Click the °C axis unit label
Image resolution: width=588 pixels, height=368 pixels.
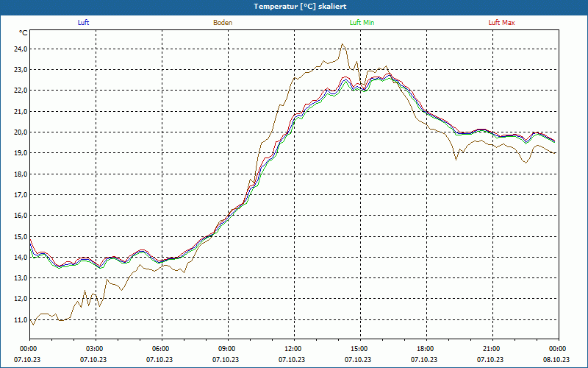coord(24,33)
